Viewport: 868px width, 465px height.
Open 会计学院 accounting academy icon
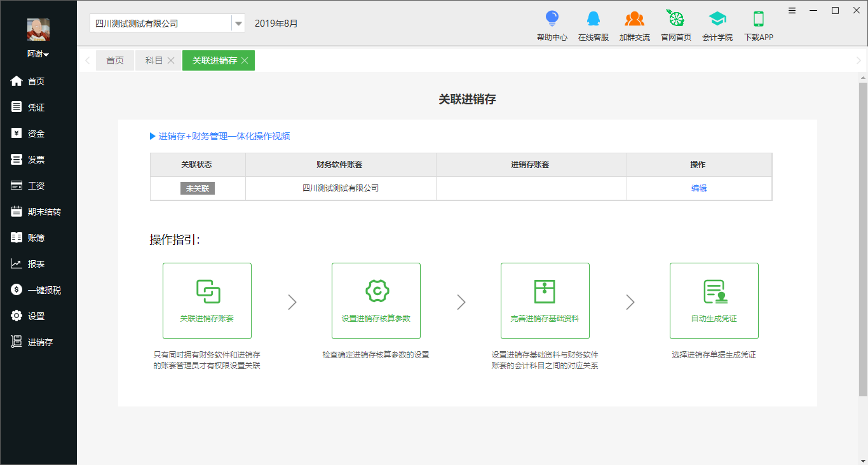pyautogui.click(x=717, y=18)
